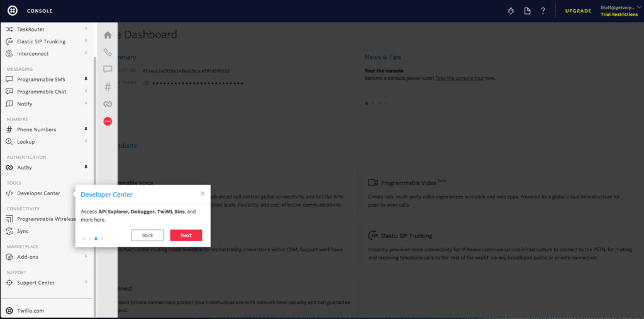Click the chat bubble icon in rail
Image resolution: width=644 pixels, height=319 pixels.
click(108, 69)
